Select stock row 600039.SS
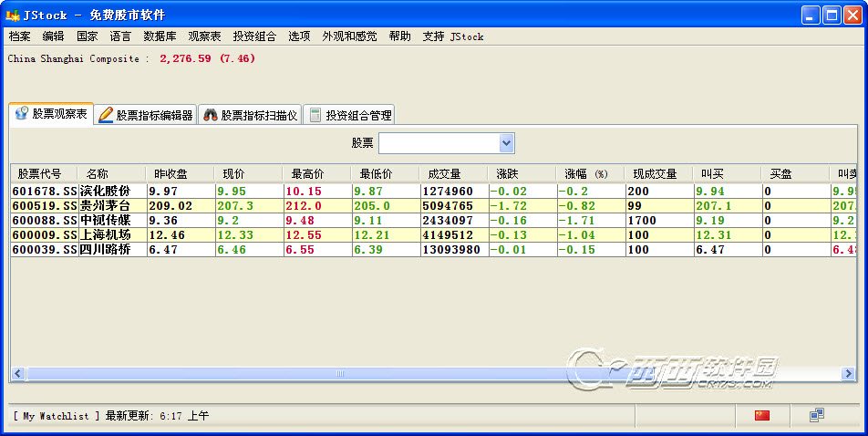 click(433, 249)
